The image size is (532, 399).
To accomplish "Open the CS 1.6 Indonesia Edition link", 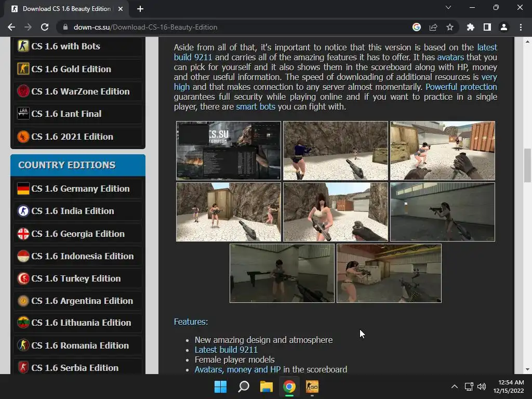I will coord(83,256).
